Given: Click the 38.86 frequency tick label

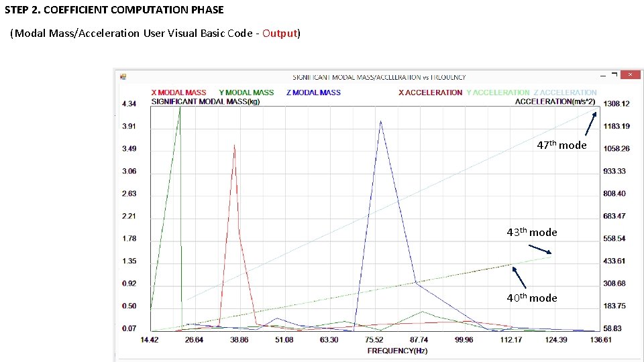Looking at the screenshot, I should [x=239, y=340].
